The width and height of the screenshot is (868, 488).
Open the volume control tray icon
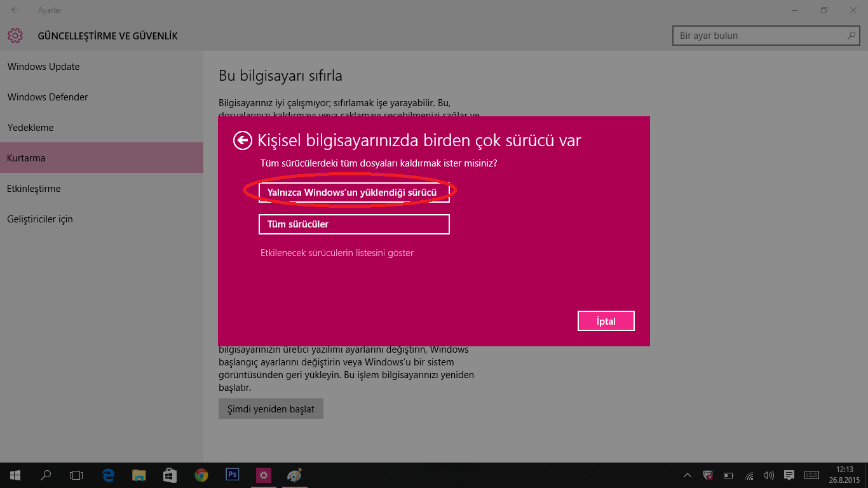pos(769,475)
